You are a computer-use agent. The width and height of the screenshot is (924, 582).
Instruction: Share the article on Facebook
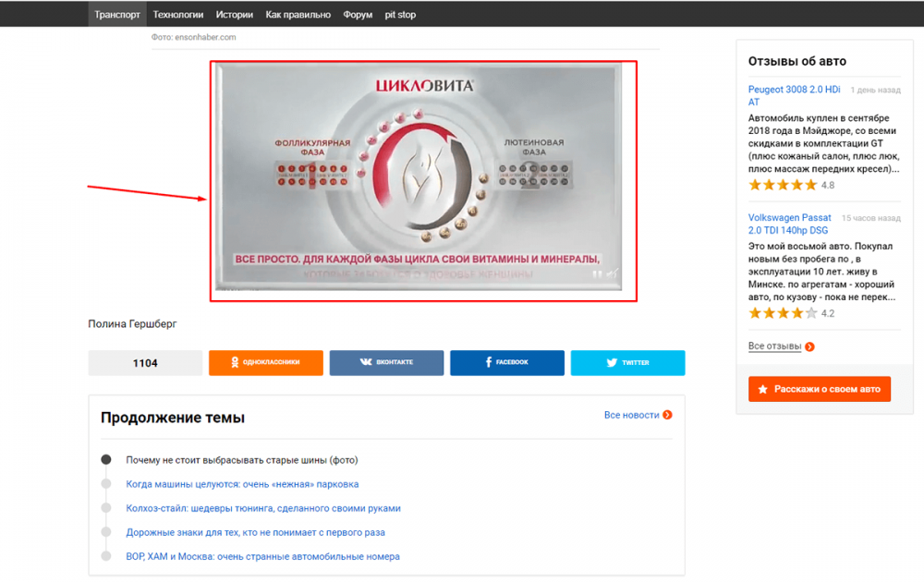(x=506, y=363)
